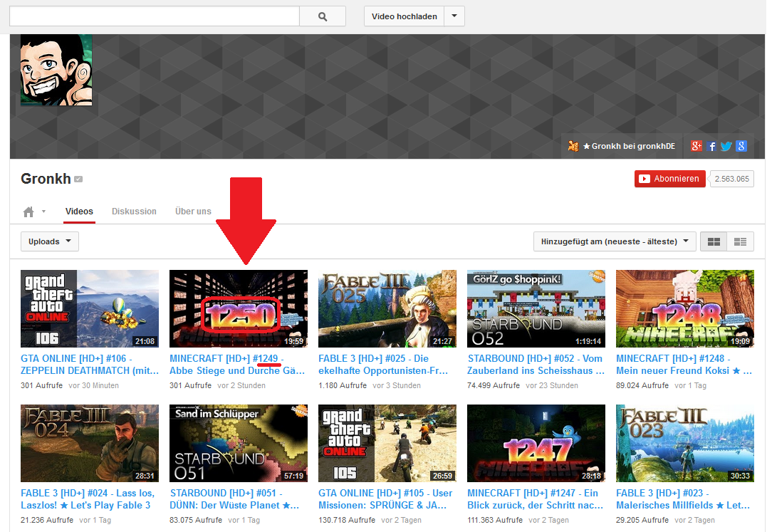The width and height of the screenshot is (767, 532).
Task: Open the Diskussion tab
Action: pyautogui.click(x=134, y=212)
